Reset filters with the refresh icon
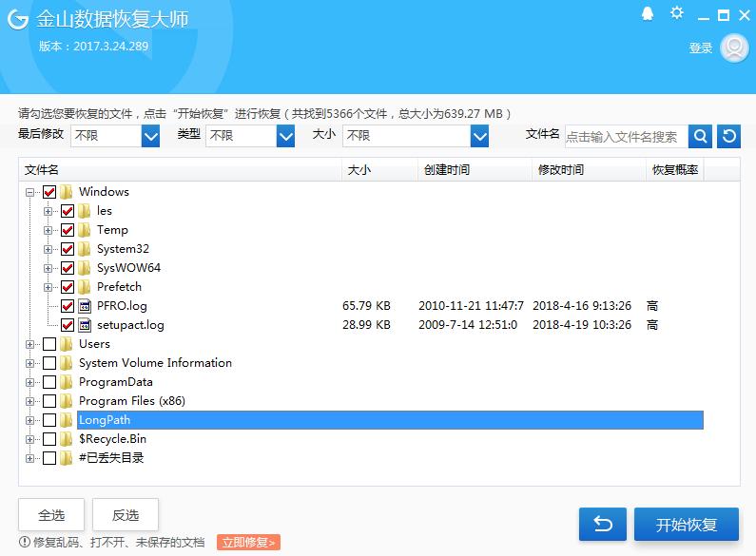The width and height of the screenshot is (756, 556). (x=729, y=136)
